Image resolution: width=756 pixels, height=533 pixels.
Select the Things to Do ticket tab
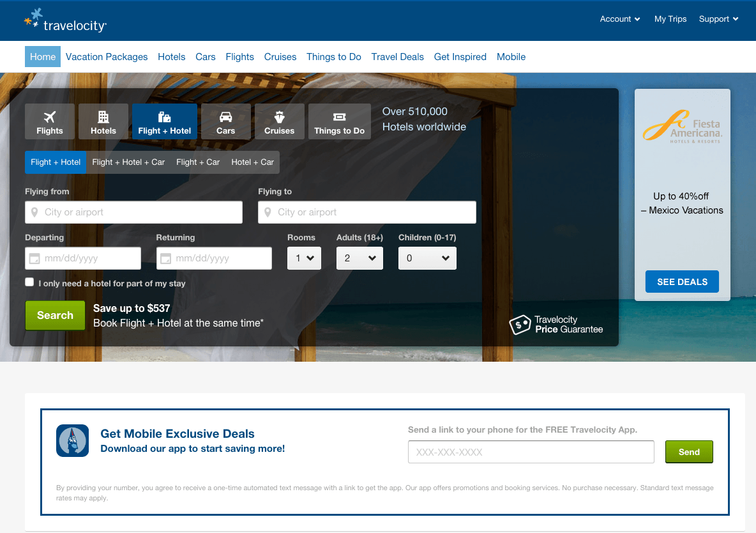pos(340,121)
